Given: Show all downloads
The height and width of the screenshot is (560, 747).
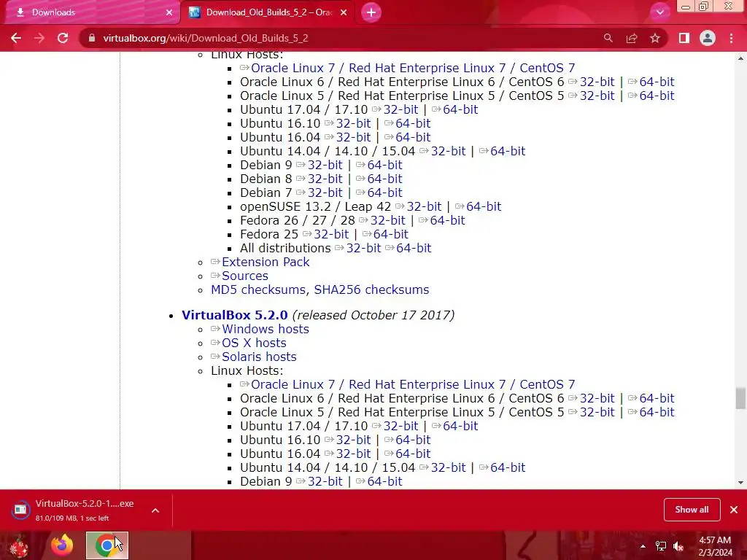Looking at the screenshot, I should (x=692, y=510).
